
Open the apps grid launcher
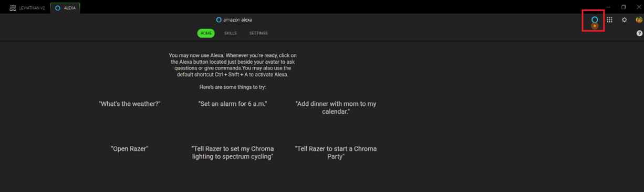[x=609, y=20]
